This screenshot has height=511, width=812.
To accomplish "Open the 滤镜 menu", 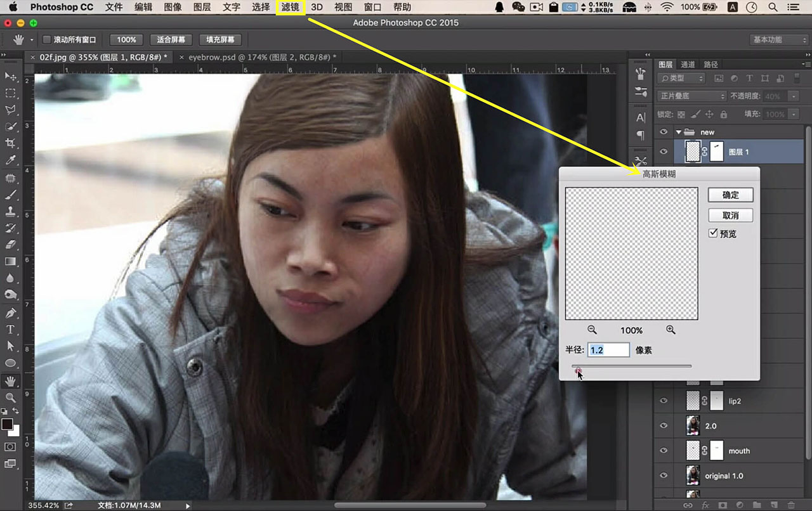I will tap(290, 8).
